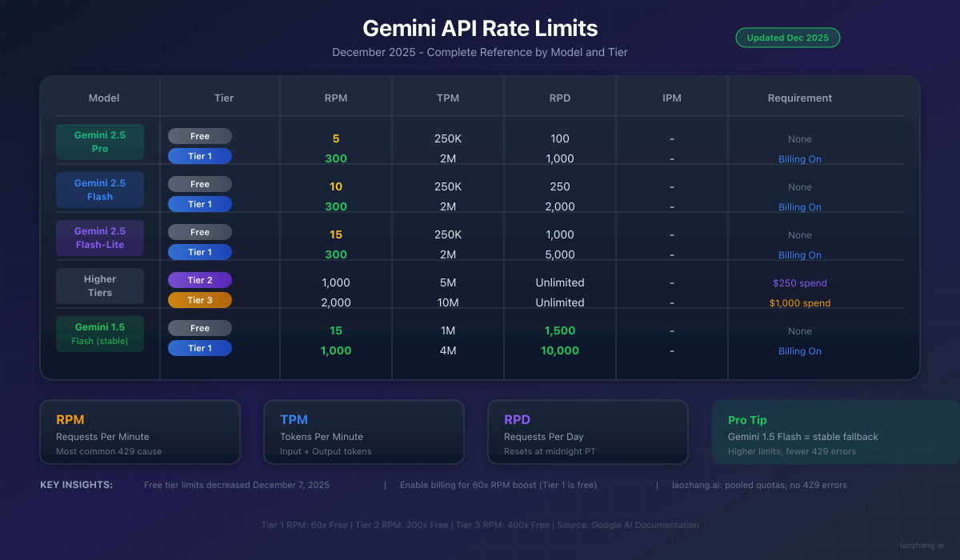Image resolution: width=960 pixels, height=560 pixels.
Task: Toggle the Tier 1 pill for Gemini 2.5 Flash
Action: point(199,204)
